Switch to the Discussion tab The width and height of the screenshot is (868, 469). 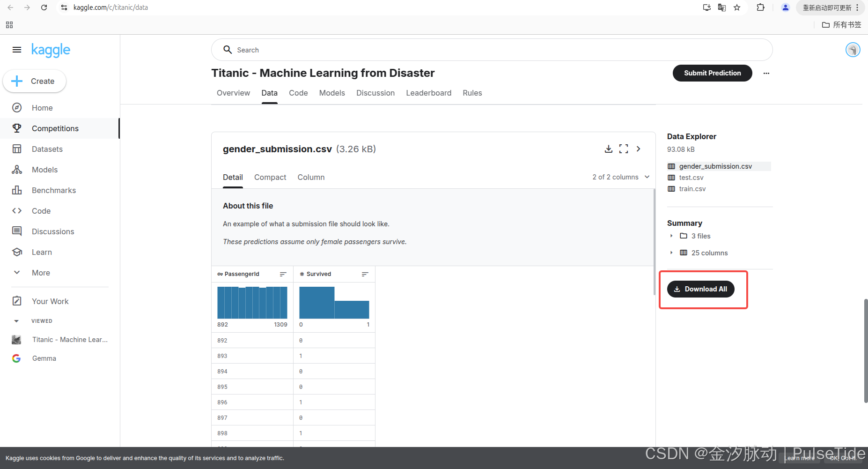tap(375, 93)
